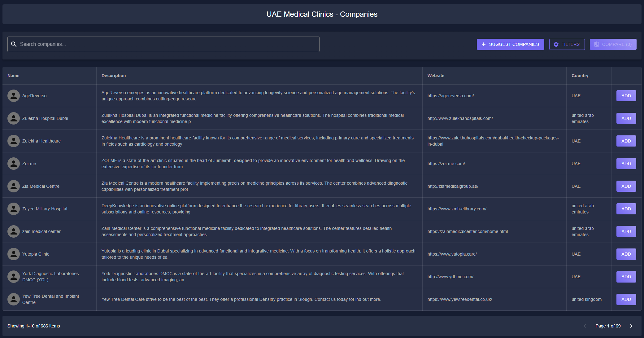The width and height of the screenshot is (644, 338).
Task: Click Zulekha Hospital Dubai avatar icon
Action: 14,118
